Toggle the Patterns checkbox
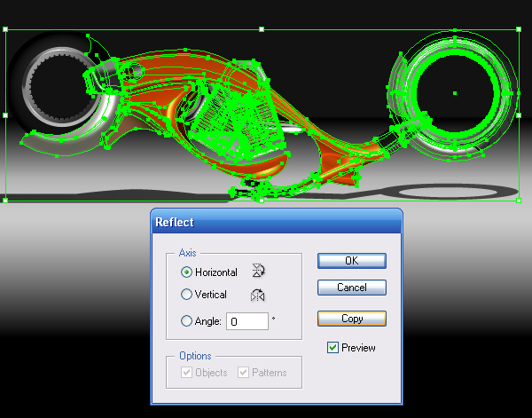The height and width of the screenshot is (418, 532). pyautogui.click(x=243, y=373)
